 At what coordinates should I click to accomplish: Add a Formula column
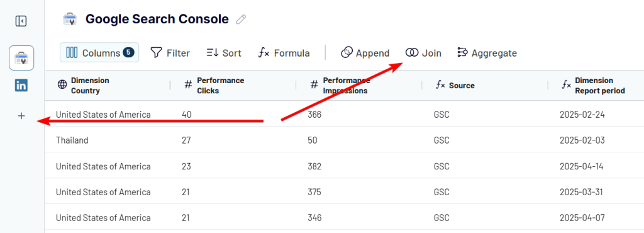tap(284, 53)
